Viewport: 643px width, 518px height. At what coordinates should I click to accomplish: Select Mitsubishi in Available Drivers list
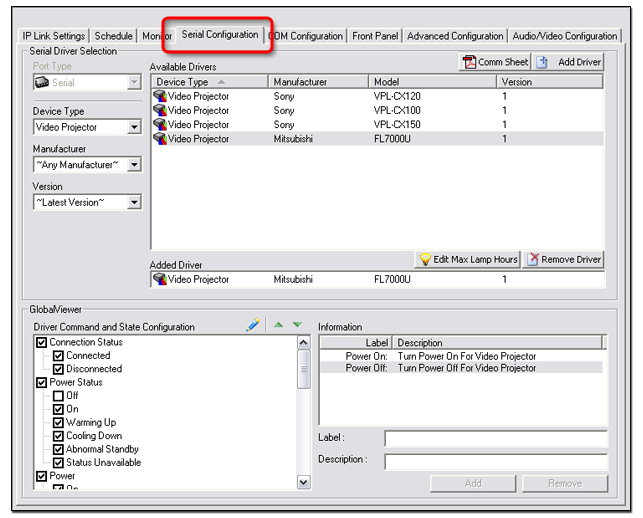293,139
